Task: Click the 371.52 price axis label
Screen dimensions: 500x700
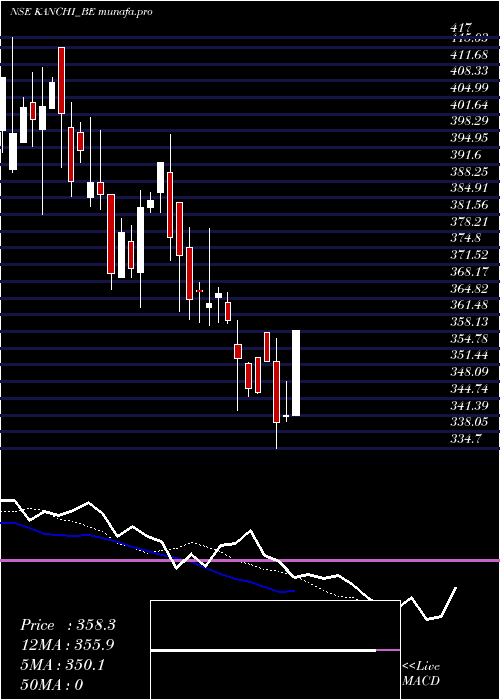Action: pos(469,254)
